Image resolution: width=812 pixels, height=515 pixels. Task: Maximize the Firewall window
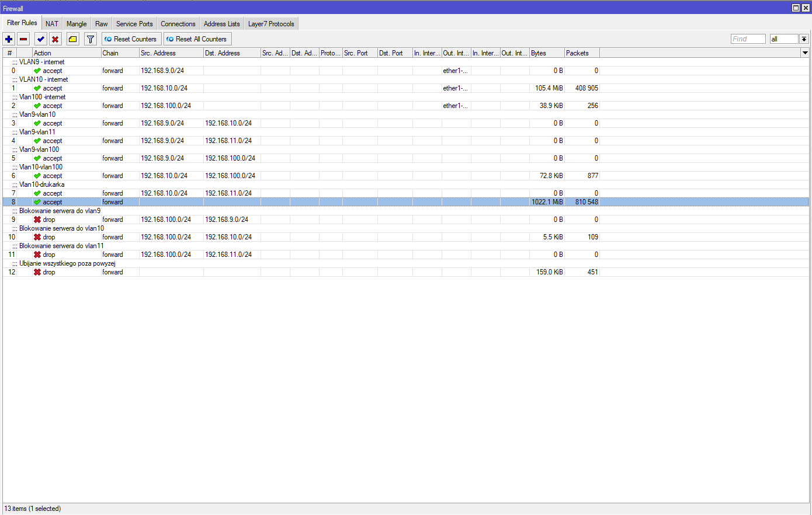tap(796, 8)
